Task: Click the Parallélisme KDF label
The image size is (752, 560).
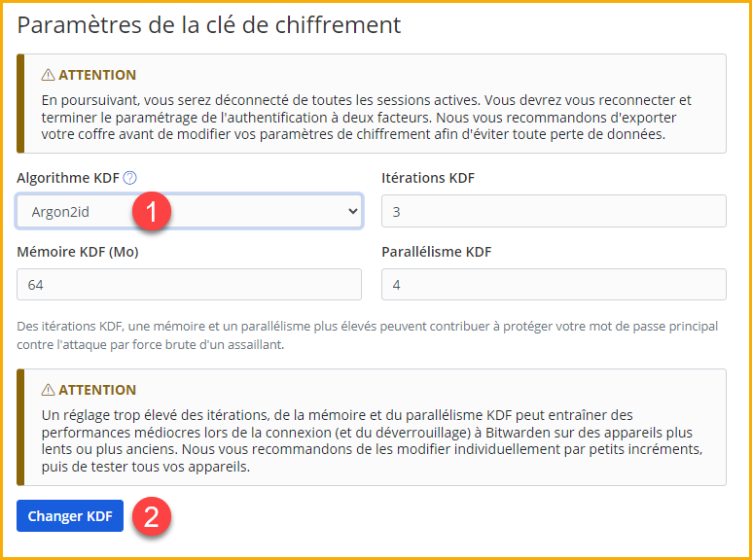Action: pos(437,252)
